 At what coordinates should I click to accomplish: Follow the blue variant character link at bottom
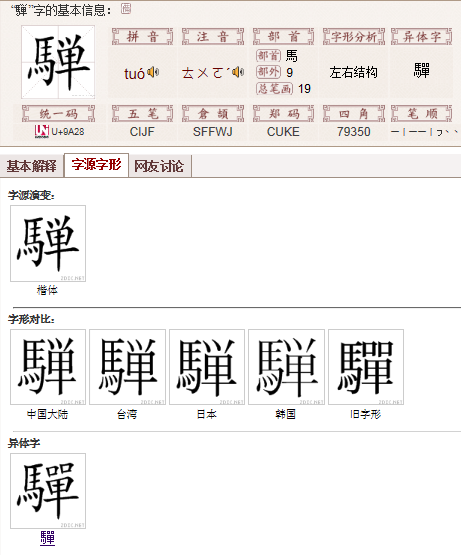click(x=47, y=538)
